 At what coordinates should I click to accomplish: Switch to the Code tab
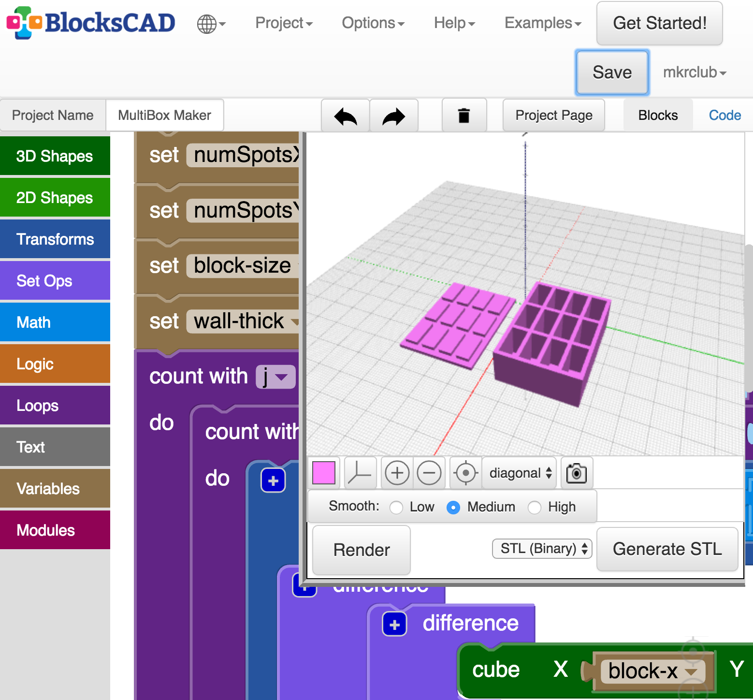(724, 115)
